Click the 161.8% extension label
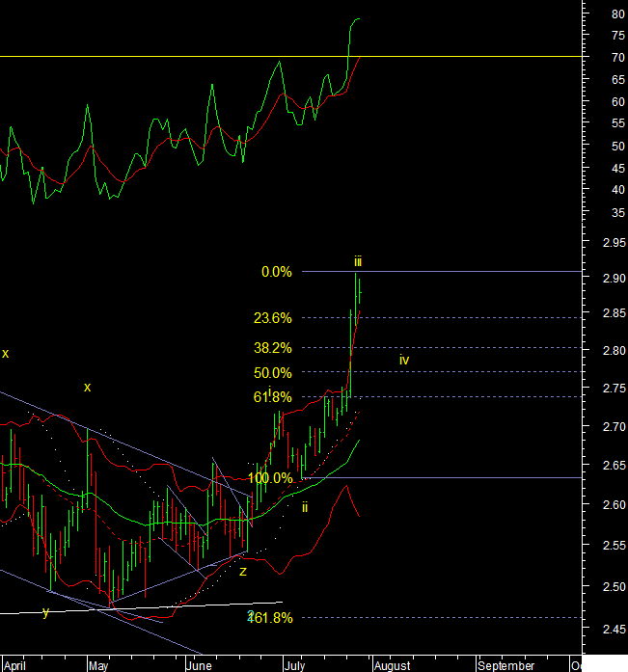 coord(270,618)
